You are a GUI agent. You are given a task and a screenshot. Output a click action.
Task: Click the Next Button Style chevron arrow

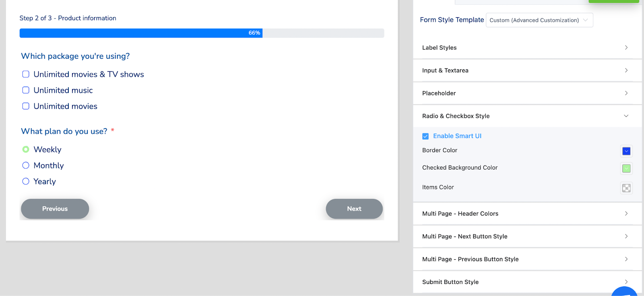[626, 236]
